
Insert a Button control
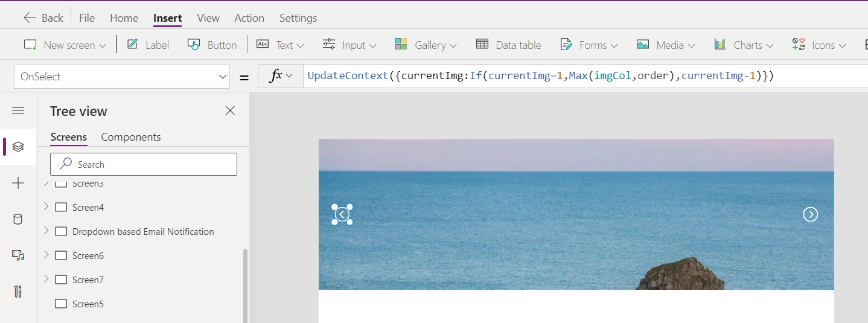[212, 45]
